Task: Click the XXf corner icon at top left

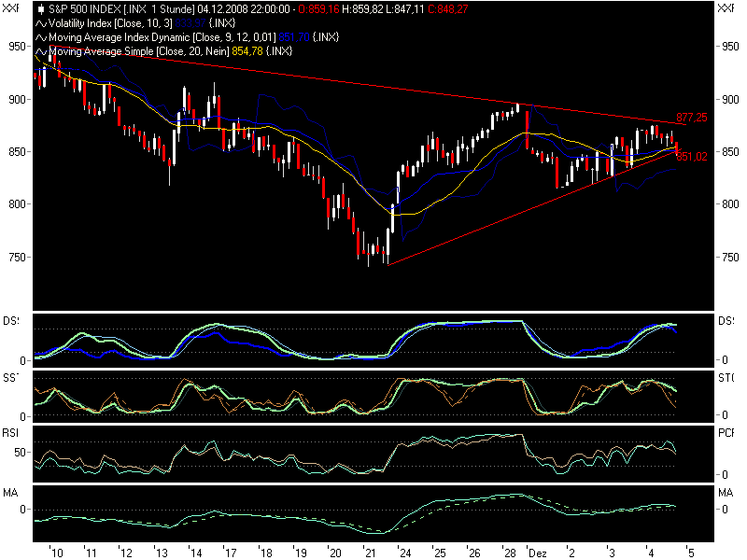Action: tap(10, 8)
